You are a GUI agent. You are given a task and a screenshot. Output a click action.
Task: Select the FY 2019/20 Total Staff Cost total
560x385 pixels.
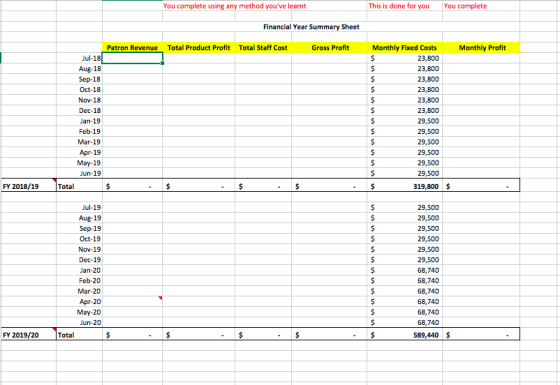pos(263,335)
